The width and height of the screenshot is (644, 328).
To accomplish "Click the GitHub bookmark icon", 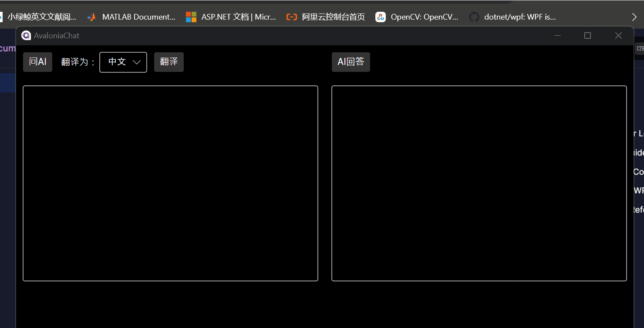I will [x=474, y=17].
